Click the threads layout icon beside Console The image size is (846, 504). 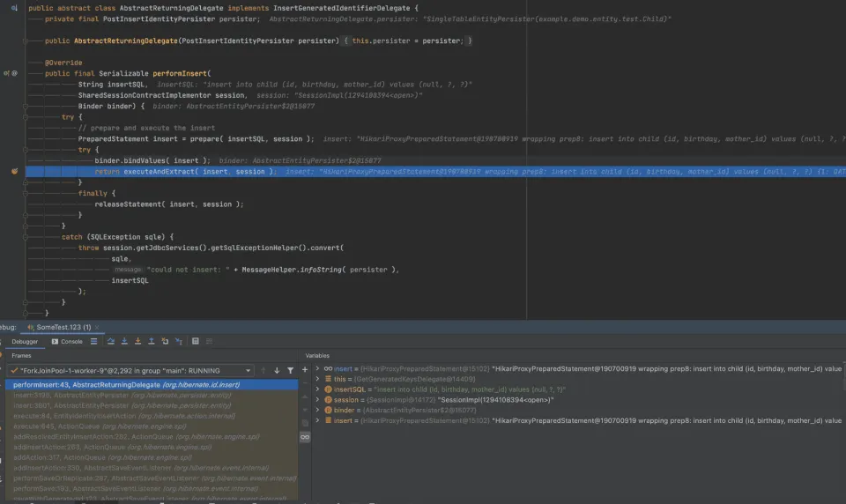(94, 341)
